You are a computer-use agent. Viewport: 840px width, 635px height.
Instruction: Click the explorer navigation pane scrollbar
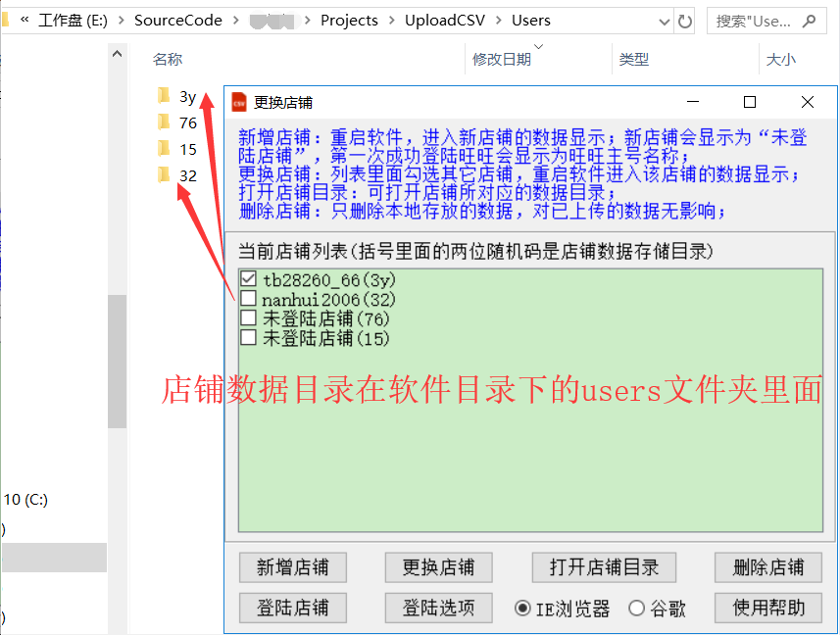coord(117,363)
